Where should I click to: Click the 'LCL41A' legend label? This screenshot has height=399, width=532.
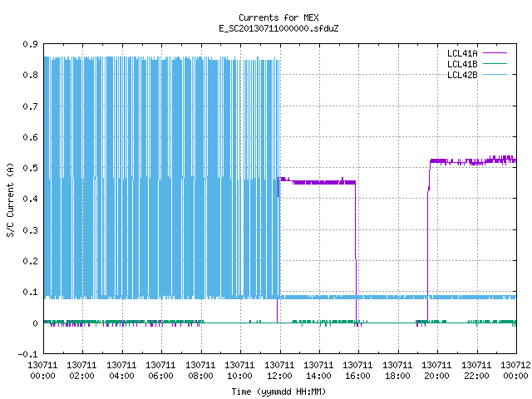pyautogui.click(x=462, y=53)
